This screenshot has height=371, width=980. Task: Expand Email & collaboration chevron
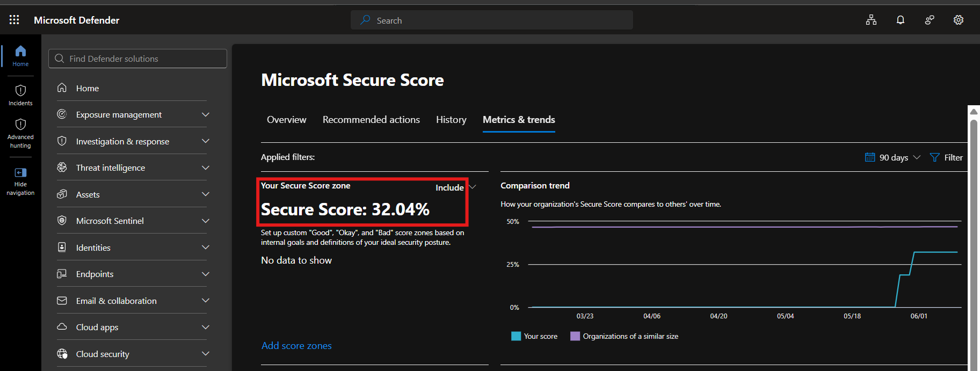[x=205, y=301]
